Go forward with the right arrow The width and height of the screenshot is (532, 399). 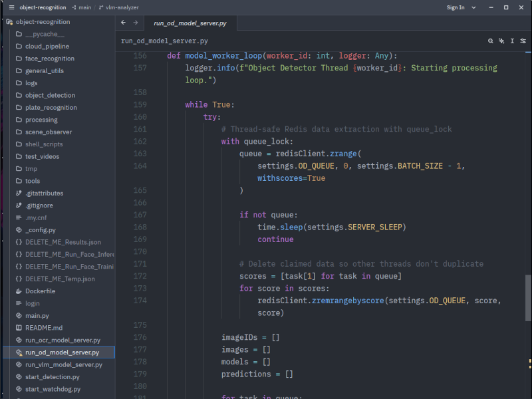point(136,23)
